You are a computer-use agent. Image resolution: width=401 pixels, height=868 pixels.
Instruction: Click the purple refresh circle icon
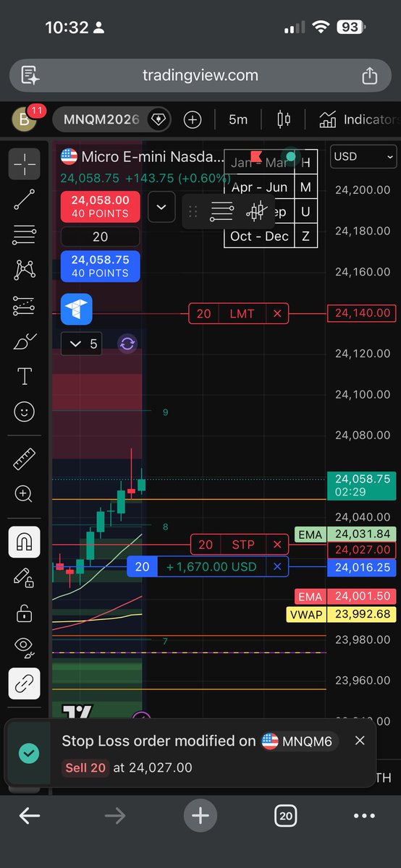pos(127,344)
